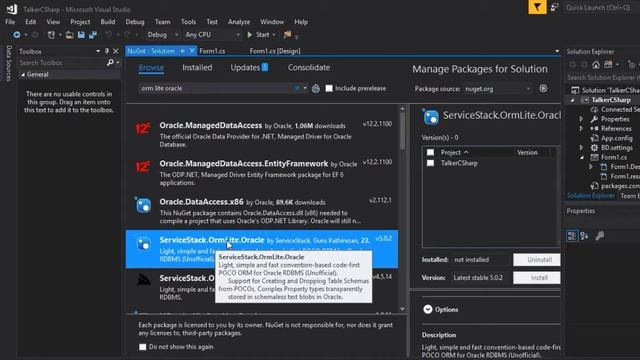This screenshot has height=360, width=640.
Task: Expand the BD.settings node
Action: pyautogui.click(x=581, y=148)
